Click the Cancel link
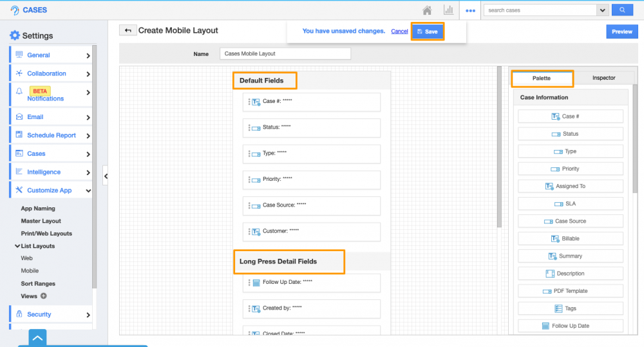Screen dimensions: 644x347 coord(399,32)
